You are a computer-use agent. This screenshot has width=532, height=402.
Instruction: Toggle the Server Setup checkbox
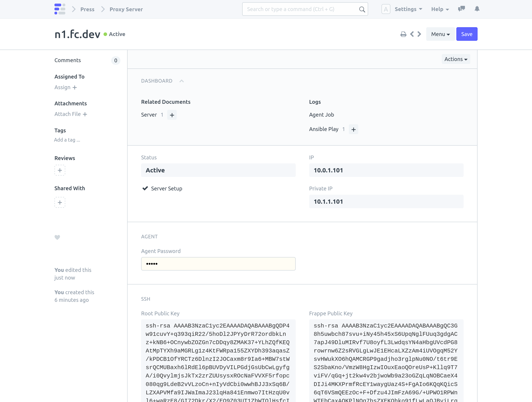(145, 188)
